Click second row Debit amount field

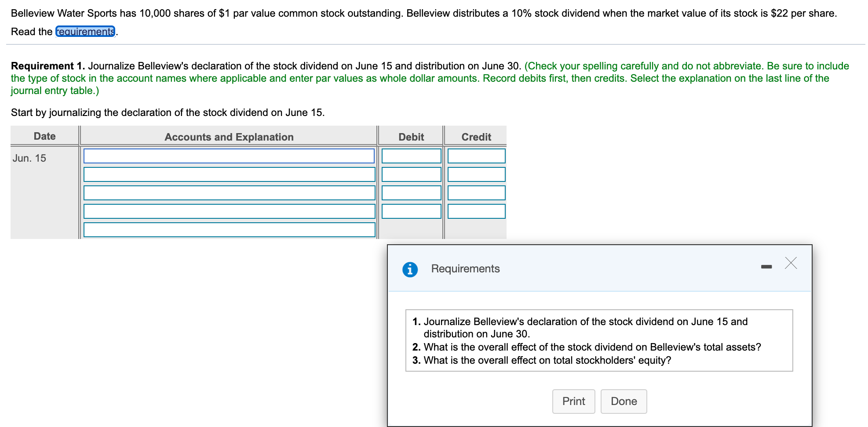[x=411, y=174]
